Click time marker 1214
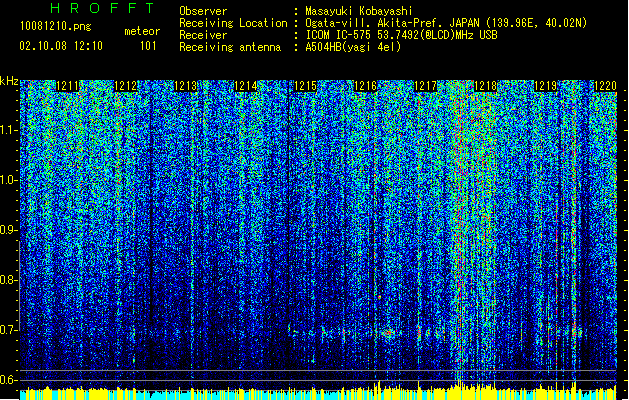Screen dimensions: 629x400 click(246, 86)
